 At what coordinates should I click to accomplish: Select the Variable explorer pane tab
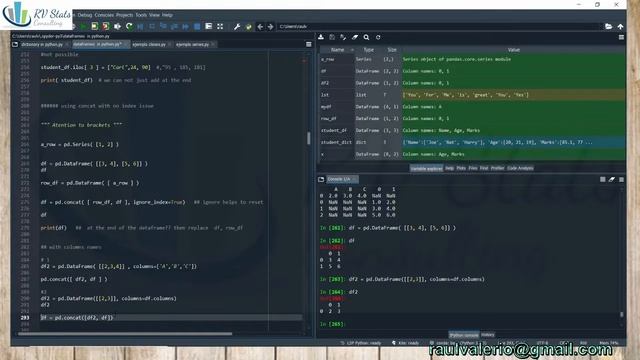(x=426, y=168)
